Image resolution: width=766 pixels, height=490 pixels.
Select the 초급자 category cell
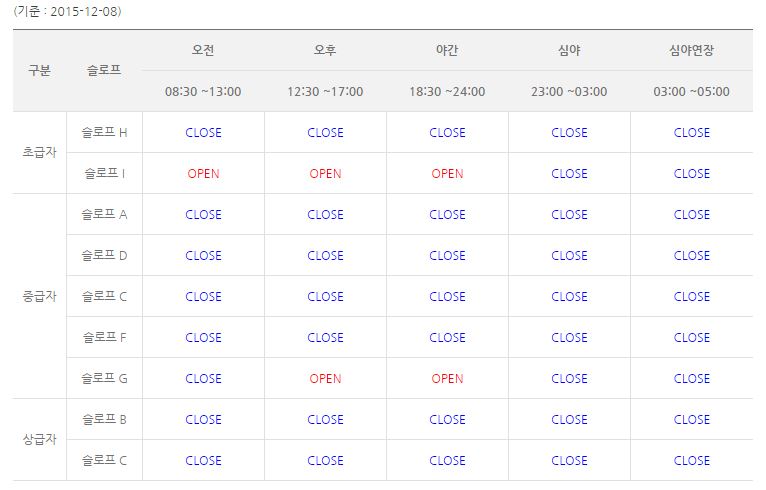coord(39,153)
